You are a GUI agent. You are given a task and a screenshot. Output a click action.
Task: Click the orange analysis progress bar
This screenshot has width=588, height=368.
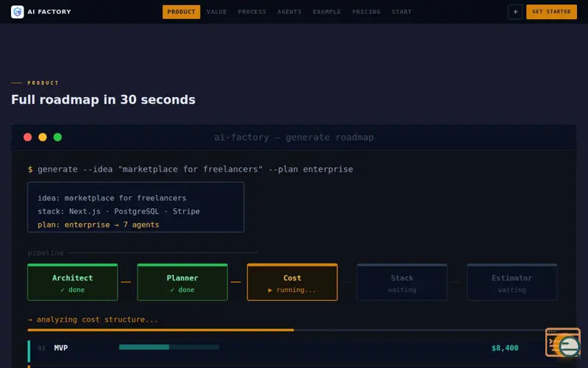160,330
